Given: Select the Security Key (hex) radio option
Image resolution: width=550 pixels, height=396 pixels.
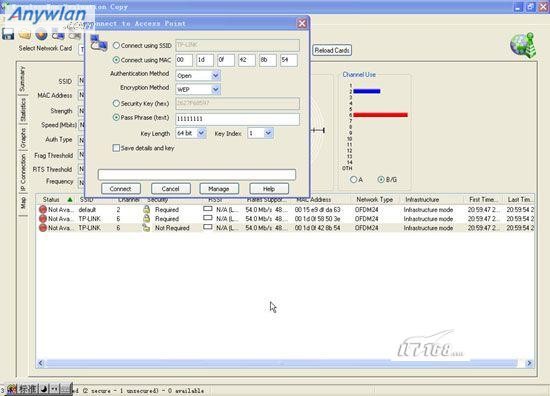Looking at the screenshot, I should point(116,103).
